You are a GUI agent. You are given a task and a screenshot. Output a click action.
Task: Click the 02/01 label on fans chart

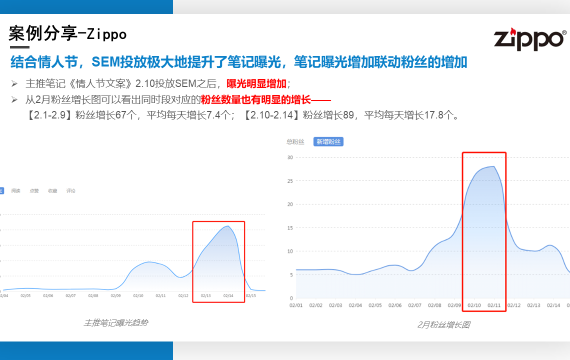(x=296, y=305)
